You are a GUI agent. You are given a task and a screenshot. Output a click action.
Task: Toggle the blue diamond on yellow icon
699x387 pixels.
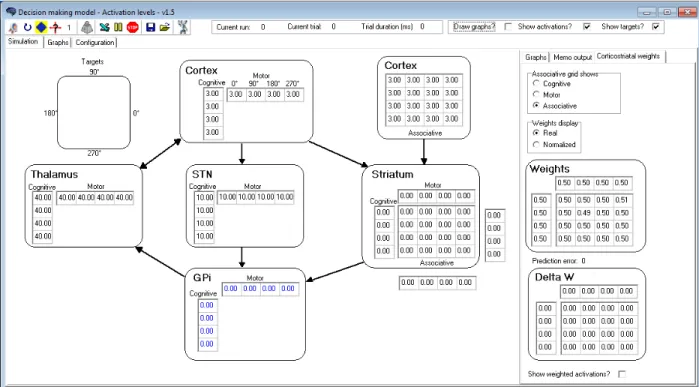41,28
